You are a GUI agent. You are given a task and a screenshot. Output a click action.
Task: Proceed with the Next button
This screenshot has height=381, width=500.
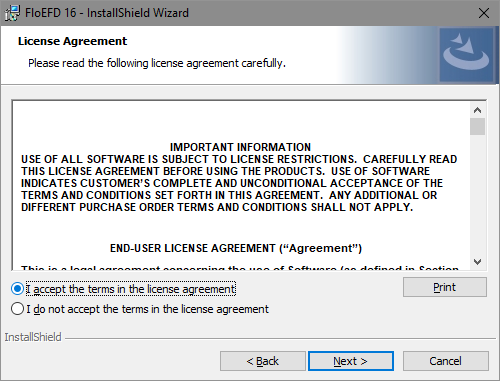[351, 361]
